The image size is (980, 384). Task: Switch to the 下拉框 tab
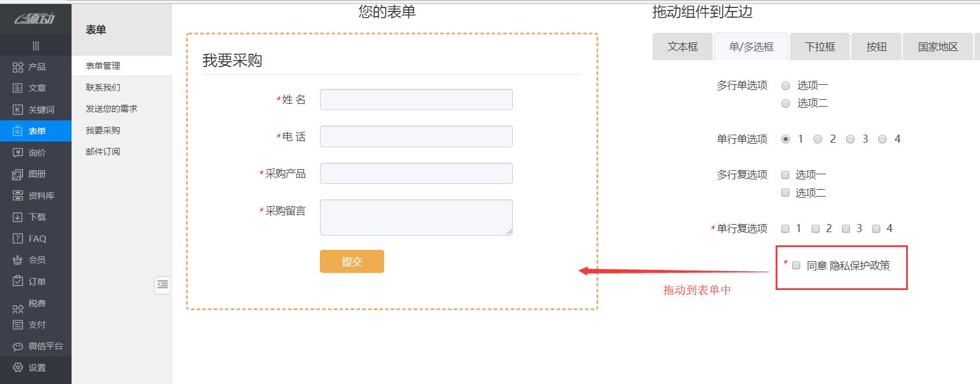[x=820, y=47]
